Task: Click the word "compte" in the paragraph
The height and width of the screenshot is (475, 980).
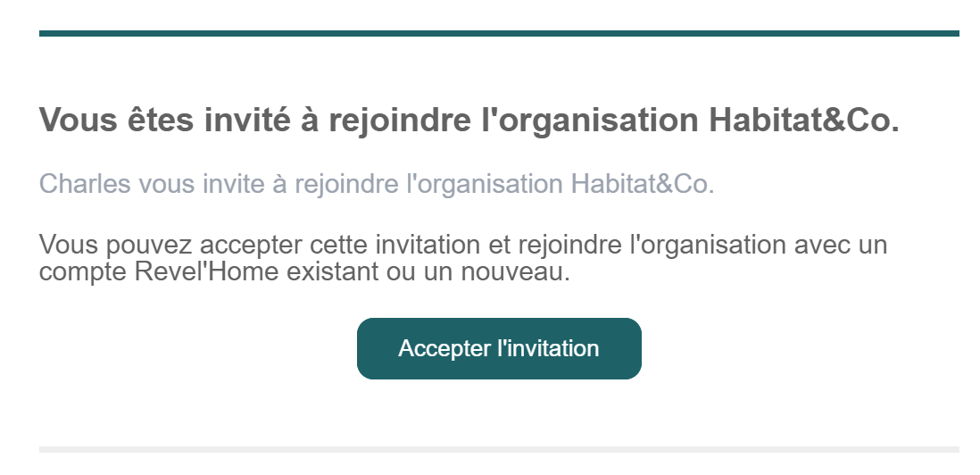Action: (x=83, y=272)
